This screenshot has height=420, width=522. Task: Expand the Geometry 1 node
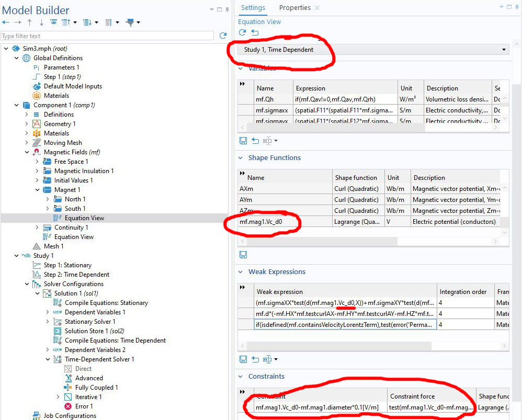(27, 124)
